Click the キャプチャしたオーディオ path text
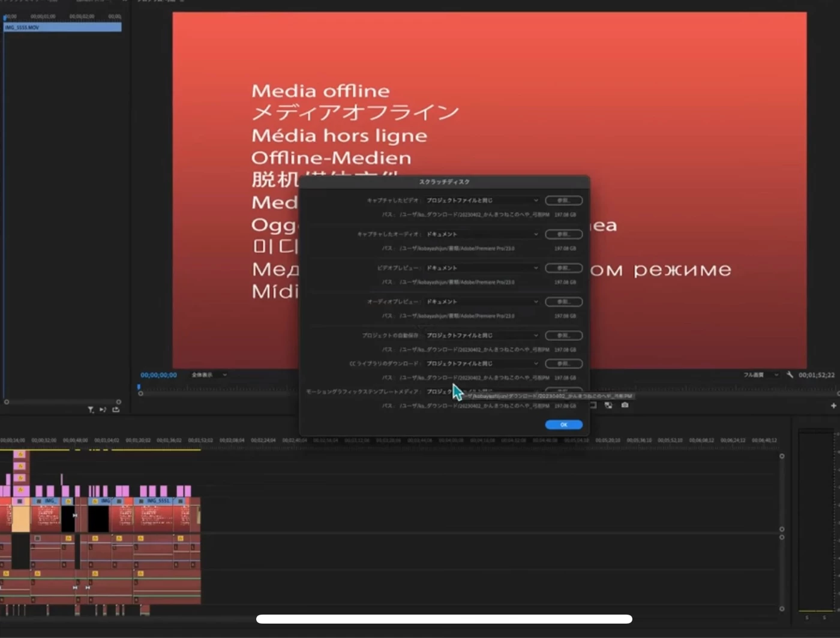 tap(457, 248)
